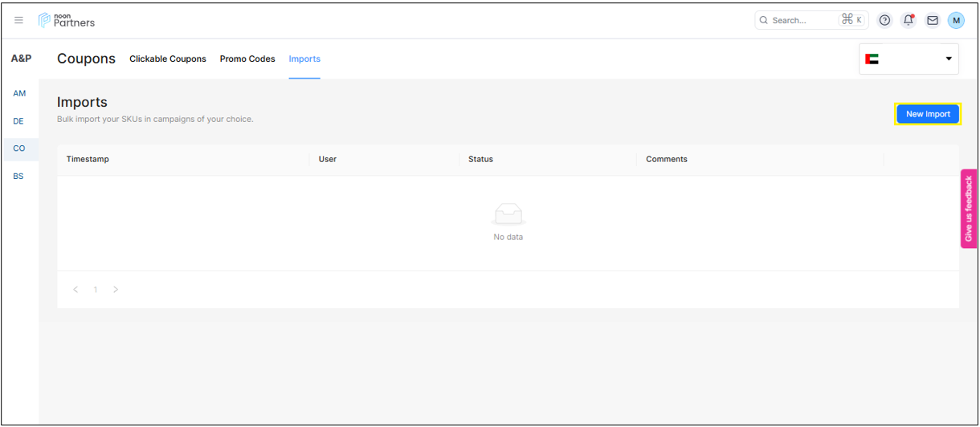Switch to the Clickable Coupons tab
The height and width of the screenshot is (427, 980).
click(168, 59)
